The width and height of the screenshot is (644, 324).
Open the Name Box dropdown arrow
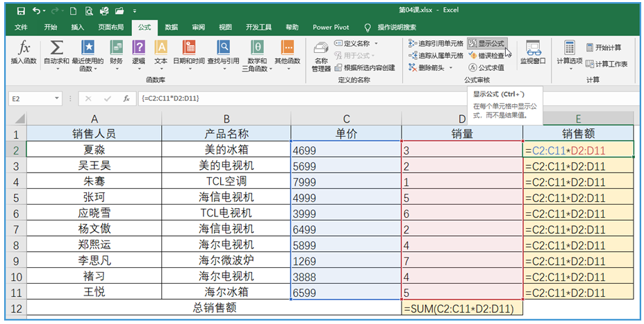pos(58,99)
